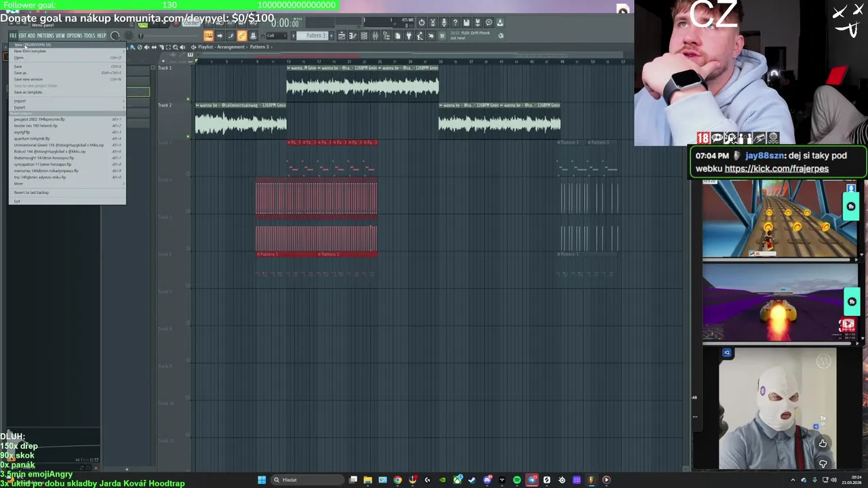868x488 pixels.
Task: Click the undo history icon
Action: coord(421,23)
